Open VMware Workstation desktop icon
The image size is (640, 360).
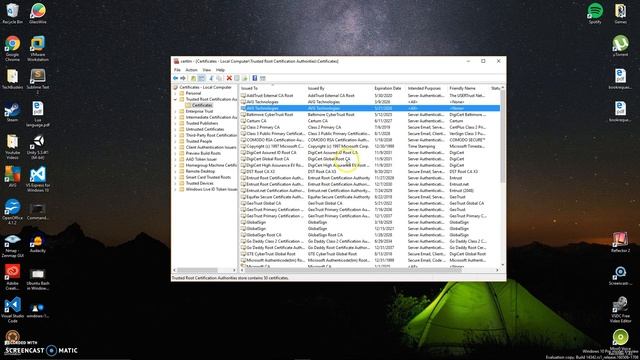[38, 48]
